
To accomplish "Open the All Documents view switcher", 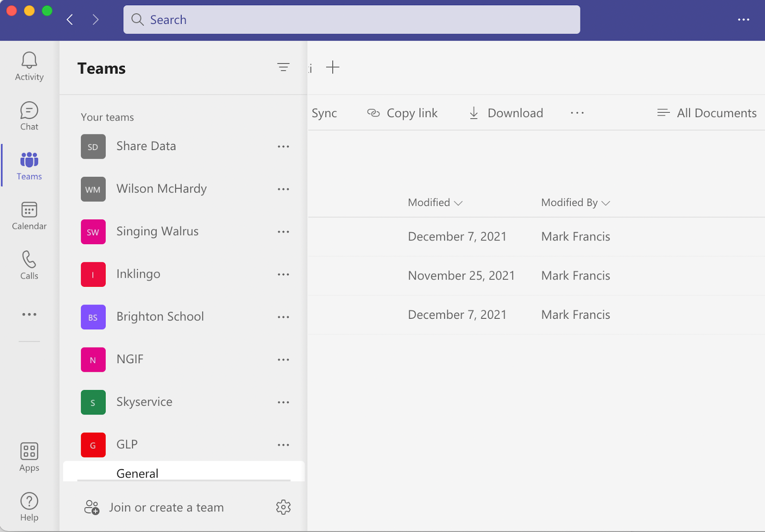I will [707, 113].
